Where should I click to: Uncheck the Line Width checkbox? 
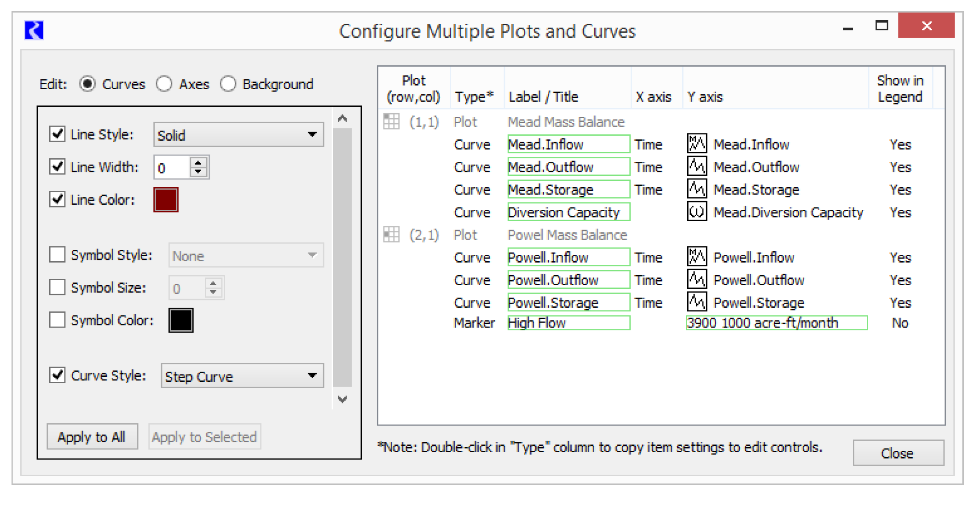tap(58, 167)
